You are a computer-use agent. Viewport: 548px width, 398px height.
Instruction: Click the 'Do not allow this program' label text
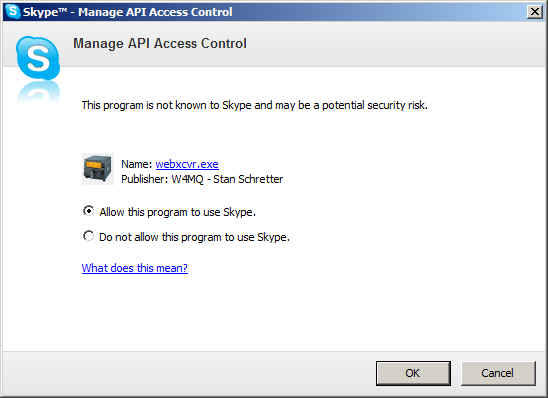pos(194,237)
